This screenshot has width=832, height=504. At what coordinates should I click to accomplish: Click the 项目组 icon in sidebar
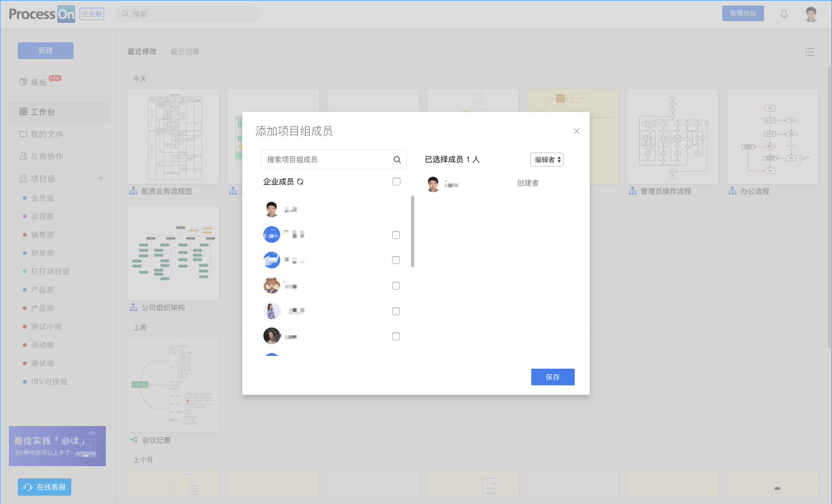pos(23,179)
